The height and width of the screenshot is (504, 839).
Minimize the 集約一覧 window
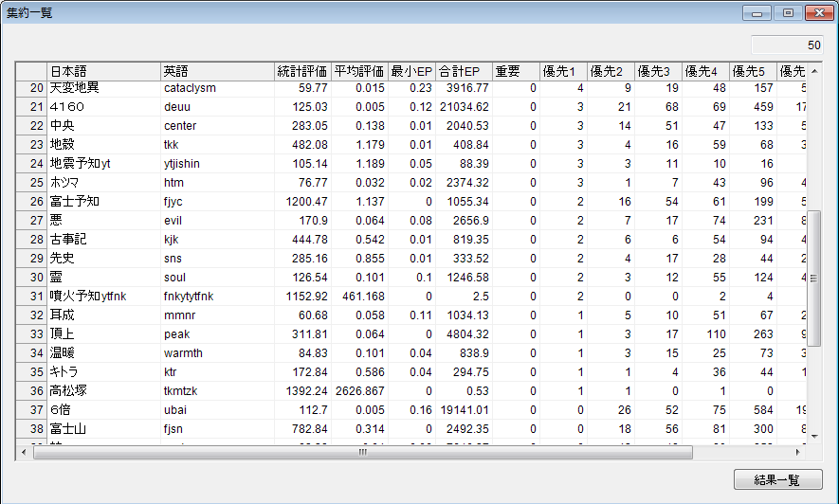point(757,13)
